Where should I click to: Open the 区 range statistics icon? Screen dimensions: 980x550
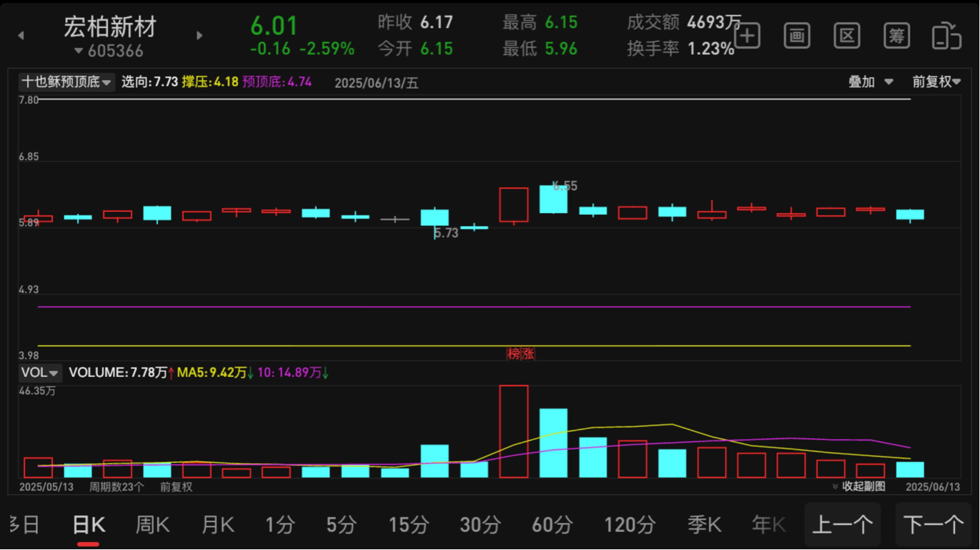coord(847,35)
